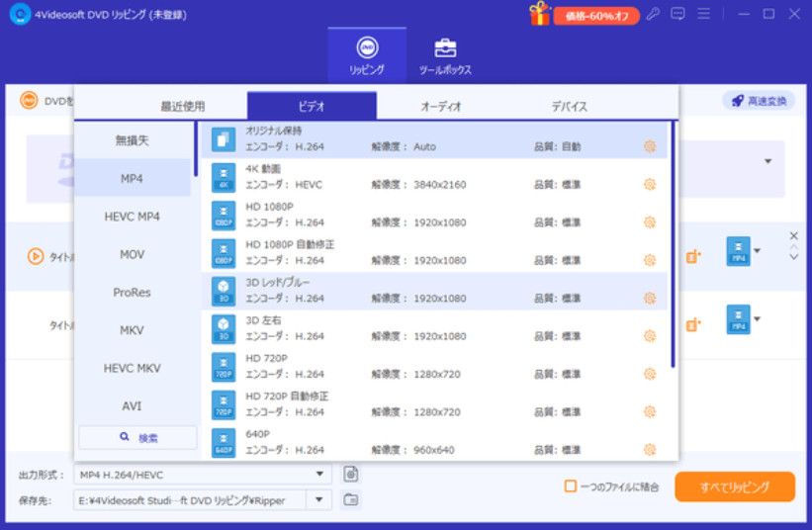Open settings gear for HD 720P preset

click(650, 374)
